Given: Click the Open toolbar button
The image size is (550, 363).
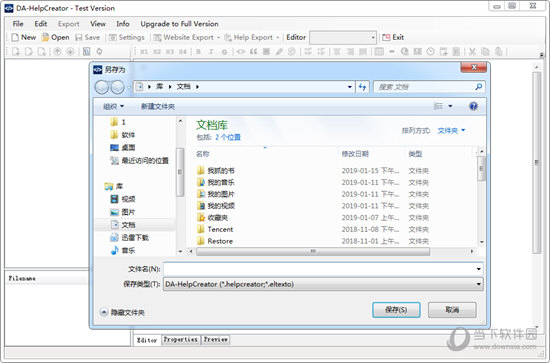Looking at the screenshot, I should tap(55, 37).
